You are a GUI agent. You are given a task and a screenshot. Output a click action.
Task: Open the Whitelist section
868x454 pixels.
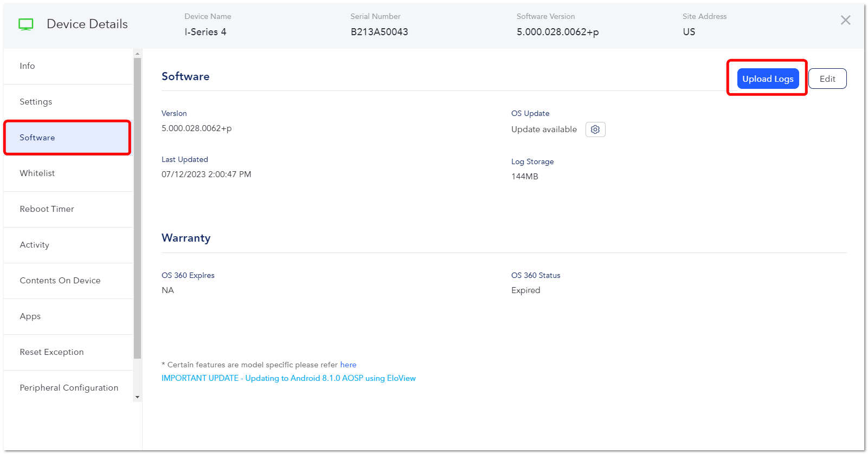pyautogui.click(x=68, y=173)
